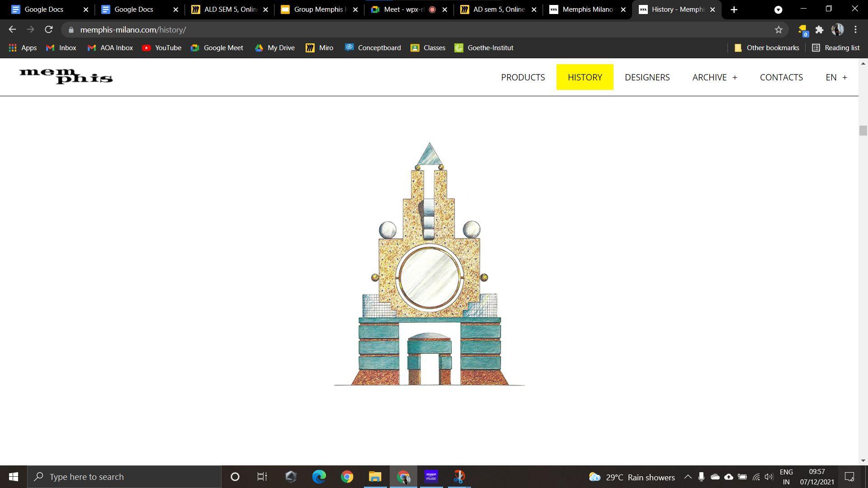Open the Apps grid shortcut
The height and width of the screenshot is (488, 868).
pyautogui.click(x=23, y=47)
